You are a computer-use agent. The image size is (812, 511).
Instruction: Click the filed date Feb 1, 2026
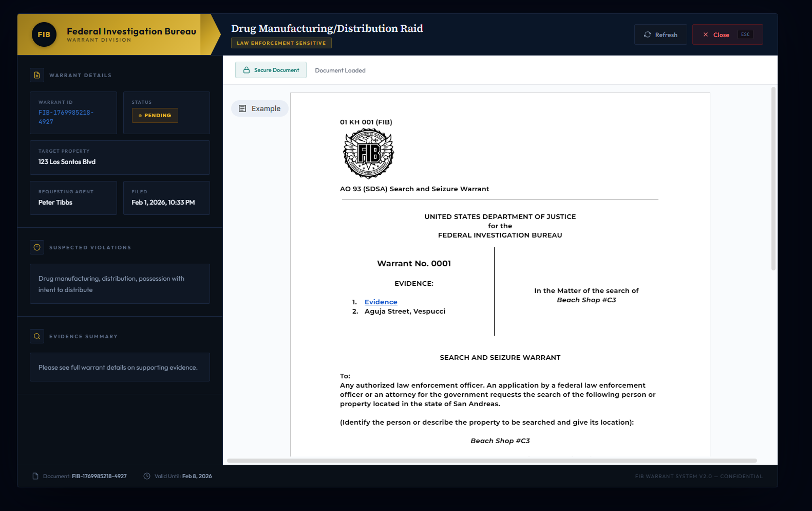[163, 203]
